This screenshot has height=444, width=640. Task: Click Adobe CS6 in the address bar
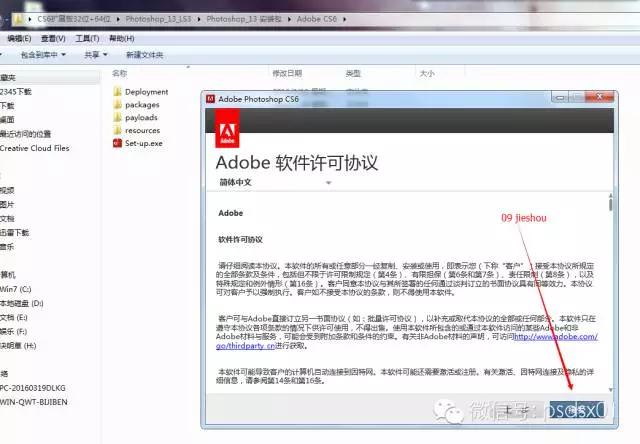pos(317,19)
